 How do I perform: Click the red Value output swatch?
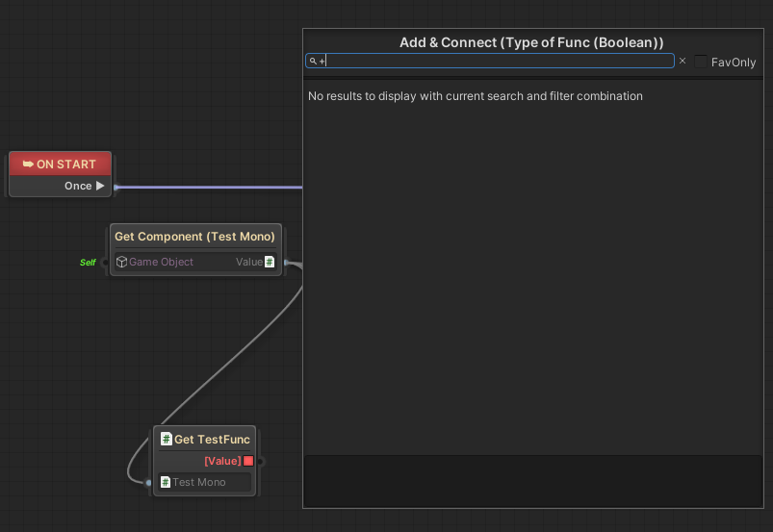(248, 461)
